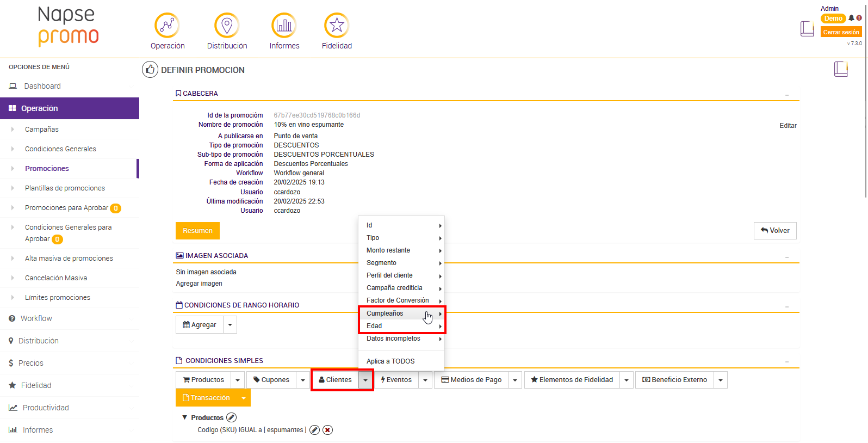
Task: Open the book icon right of the Definir Promoción title
Action: 841,69
